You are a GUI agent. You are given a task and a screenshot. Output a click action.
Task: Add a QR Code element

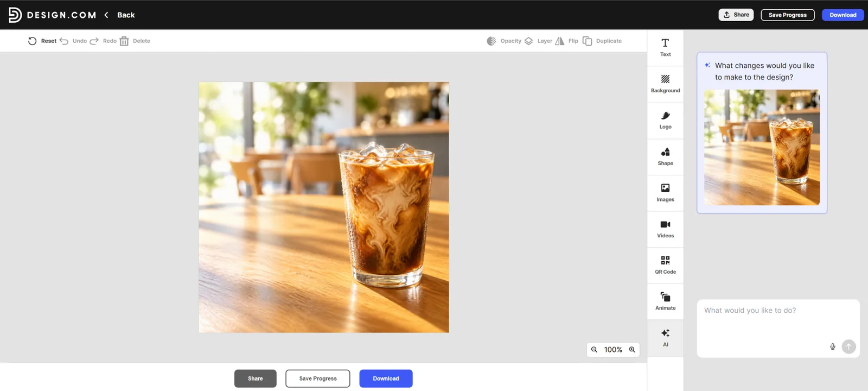(x=665, y=265)
